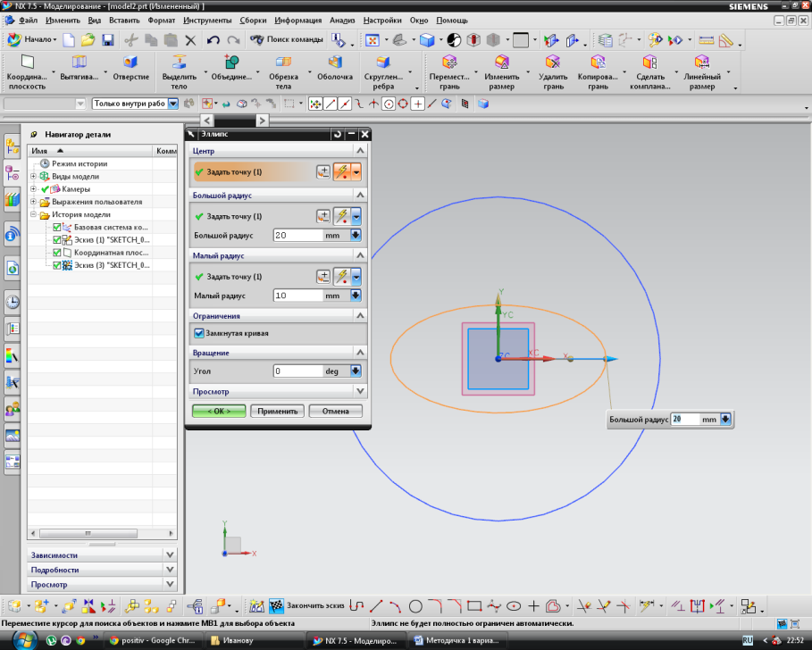Image resolution: width=812 pixels, height=650 pixels.
Task: Click the Вытягивание (Extrude) tool icon
Action: pos(80,62)
